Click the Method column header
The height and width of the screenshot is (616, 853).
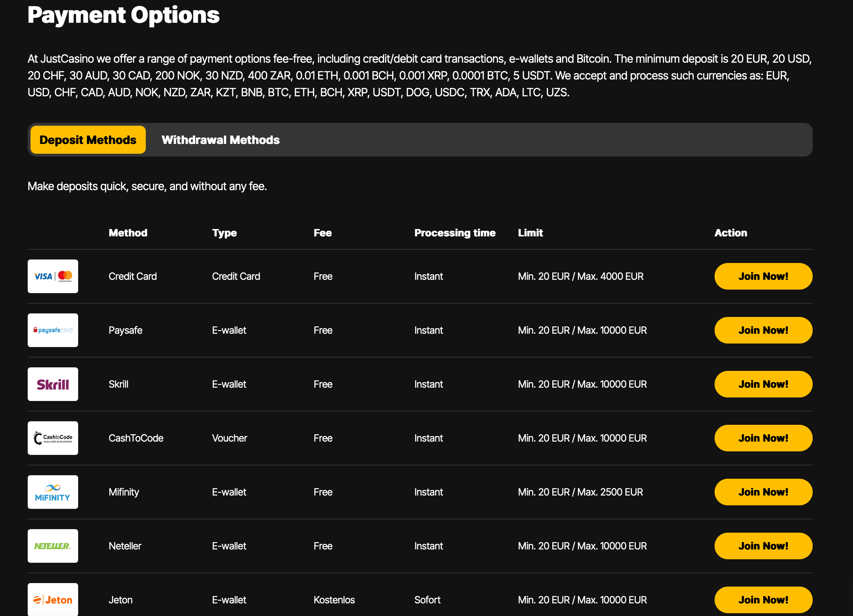click(x=128, y=233)
